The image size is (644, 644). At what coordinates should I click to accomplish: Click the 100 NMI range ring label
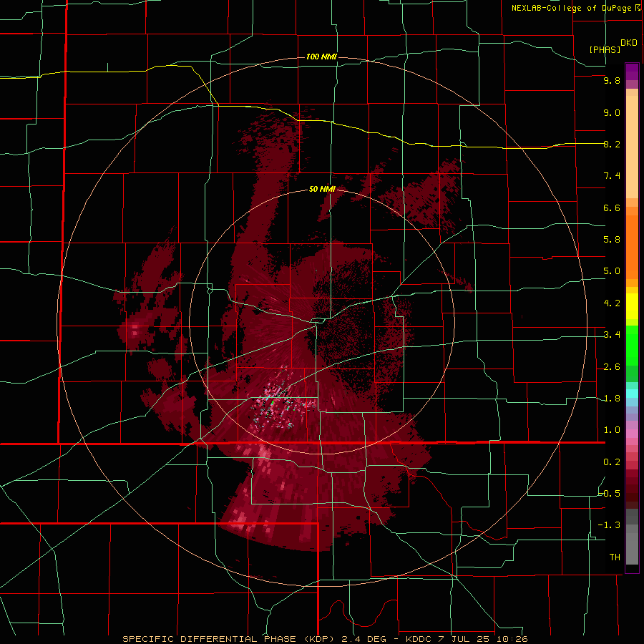(x=321, y=57)
